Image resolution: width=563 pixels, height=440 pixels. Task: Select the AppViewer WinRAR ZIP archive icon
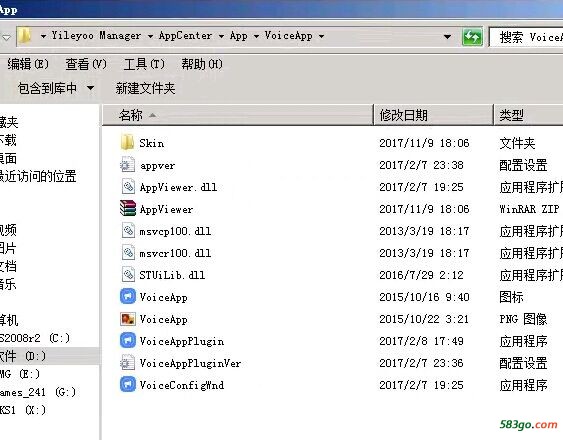click(x=127, y=208)
